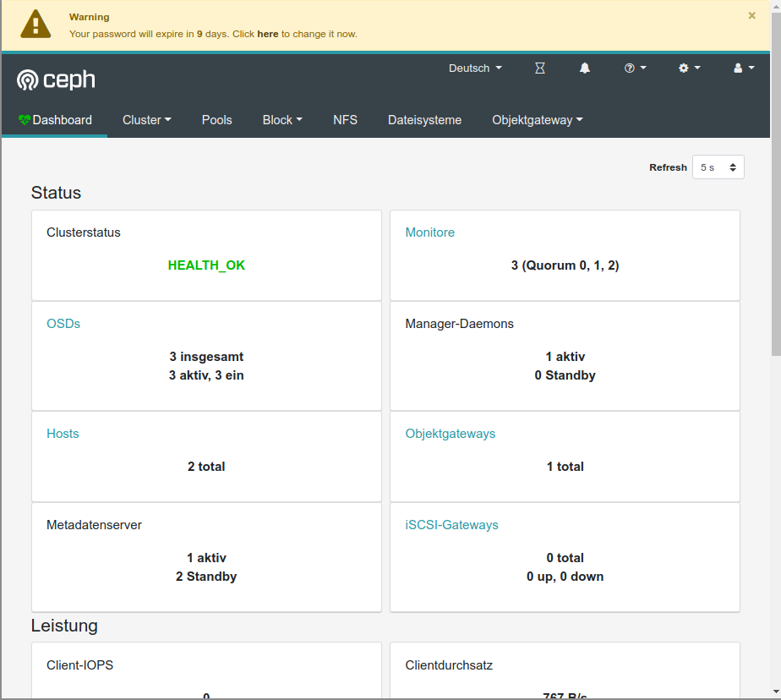Click the Dashboard heartbeat icon

[x=25, y=119]
